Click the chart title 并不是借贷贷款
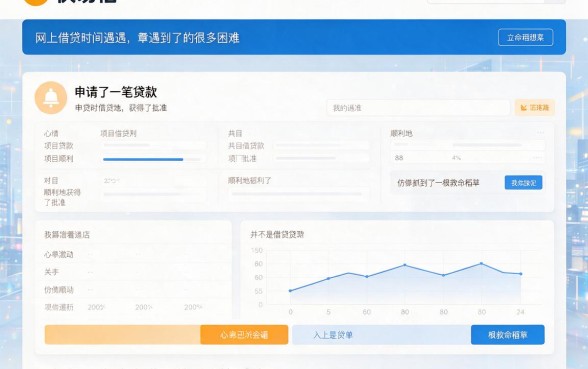Viewport: 588px width, 369px height. click(x=277, y=235)
